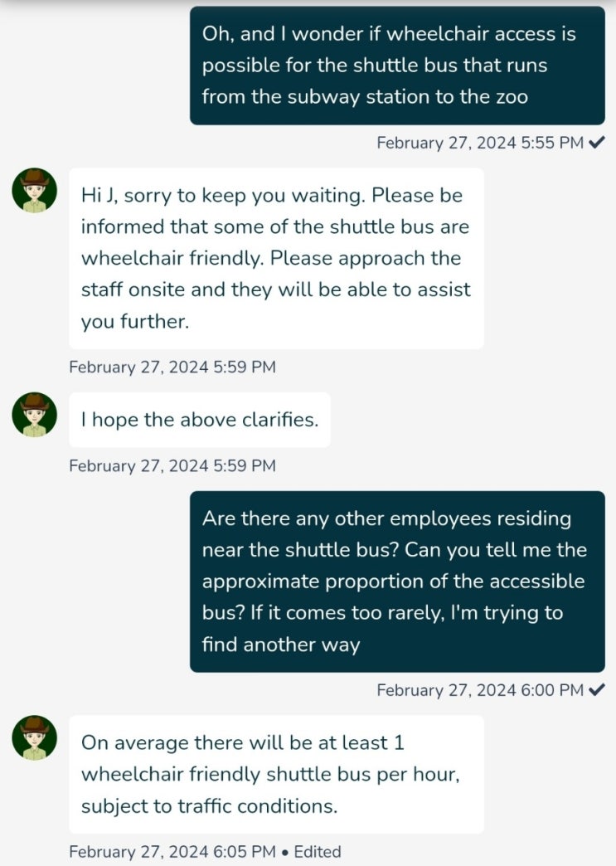Tap the 'On average there will be' reply bubble
This screenshot has height=866, width=616.
coord(275,774)
